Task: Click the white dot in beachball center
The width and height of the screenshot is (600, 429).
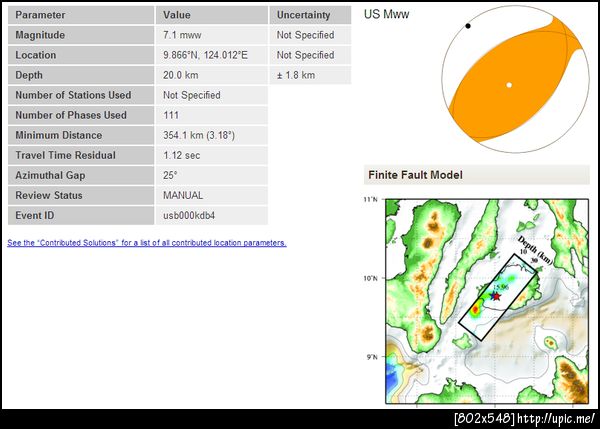Action: [509, 85]
